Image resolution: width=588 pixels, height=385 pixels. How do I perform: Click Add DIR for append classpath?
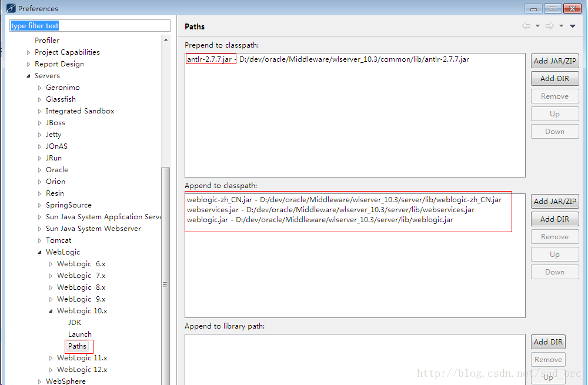pyautogui.click(x=554, y=219)
